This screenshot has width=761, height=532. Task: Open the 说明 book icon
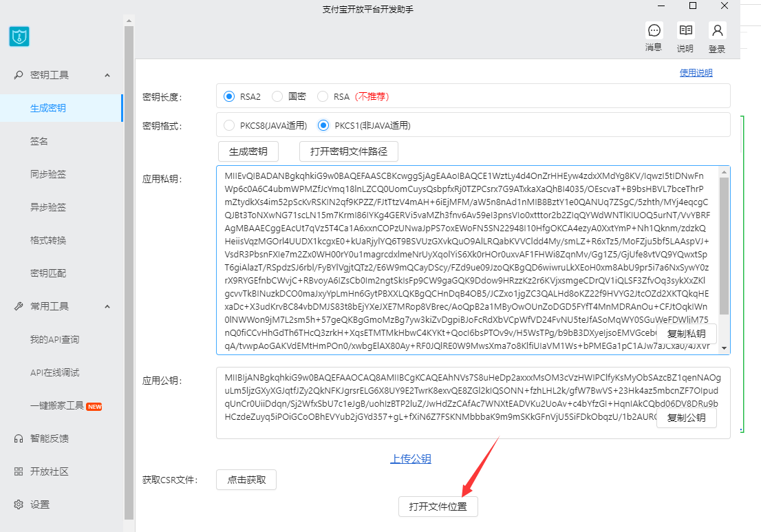pyautogui.click(x=685, y=30)
